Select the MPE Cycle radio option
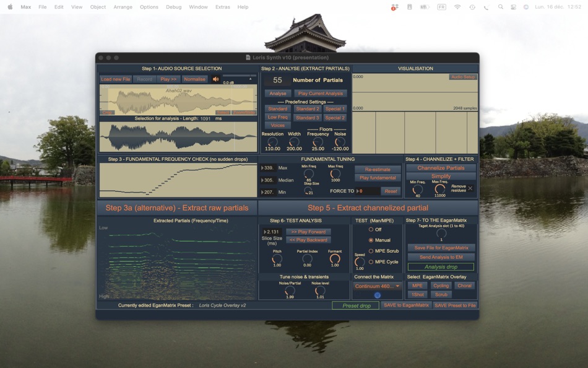Viewport: 588px width, 368px height. (x=371, y=261)
